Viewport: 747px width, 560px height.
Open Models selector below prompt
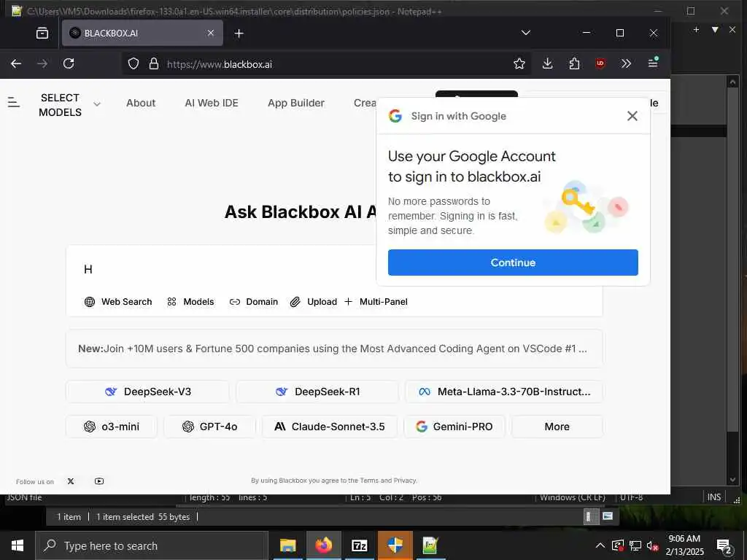coord(190,302)
